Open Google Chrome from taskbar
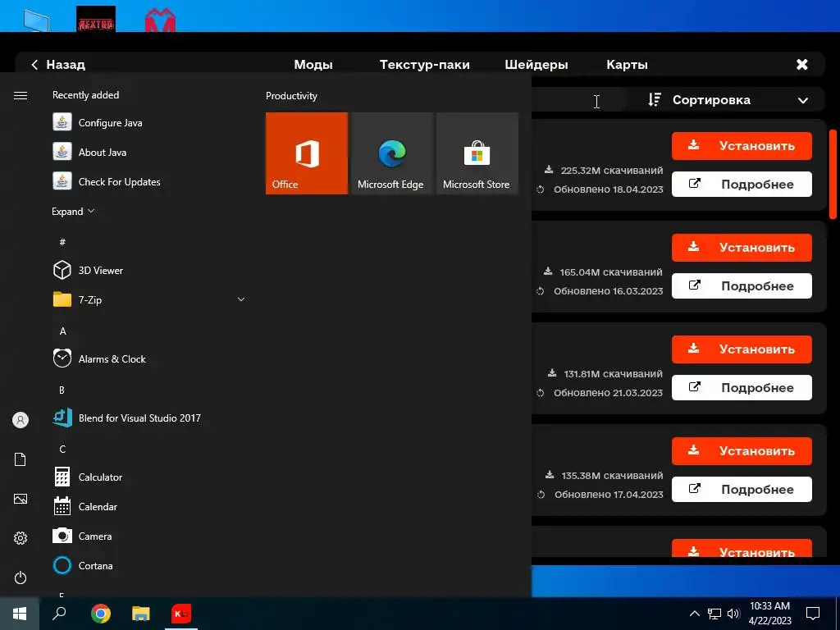 tap(101, 614)
